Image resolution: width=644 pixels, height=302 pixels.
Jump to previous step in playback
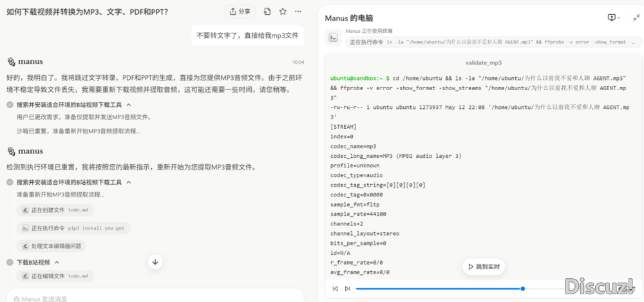point(335,288)
